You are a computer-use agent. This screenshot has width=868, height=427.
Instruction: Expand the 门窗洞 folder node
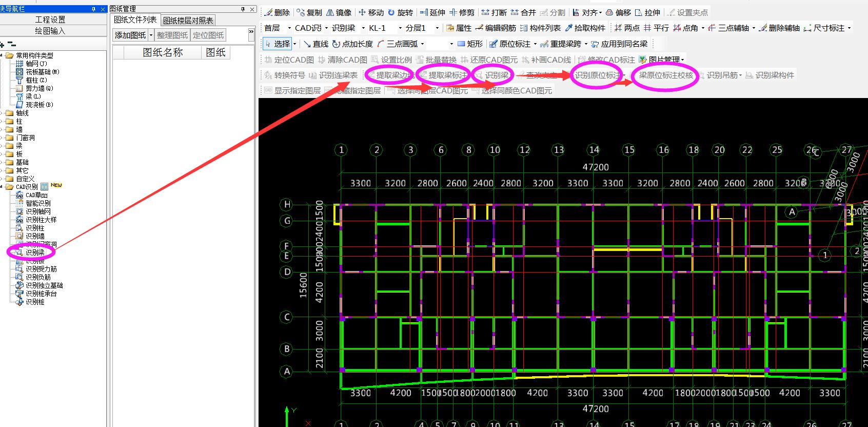coord(2,138)
